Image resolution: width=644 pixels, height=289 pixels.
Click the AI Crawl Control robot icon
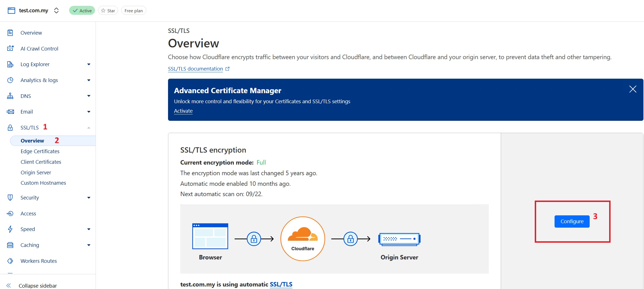pyautogui.click(x=10, y=48)
